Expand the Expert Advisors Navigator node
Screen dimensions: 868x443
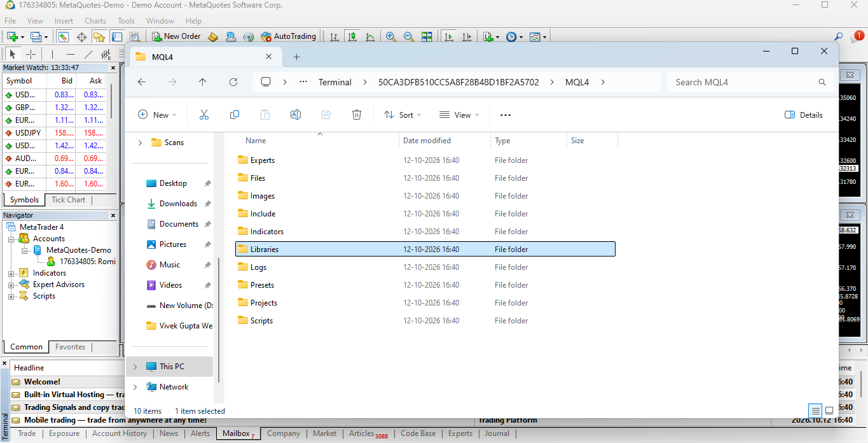pos(11,285)
